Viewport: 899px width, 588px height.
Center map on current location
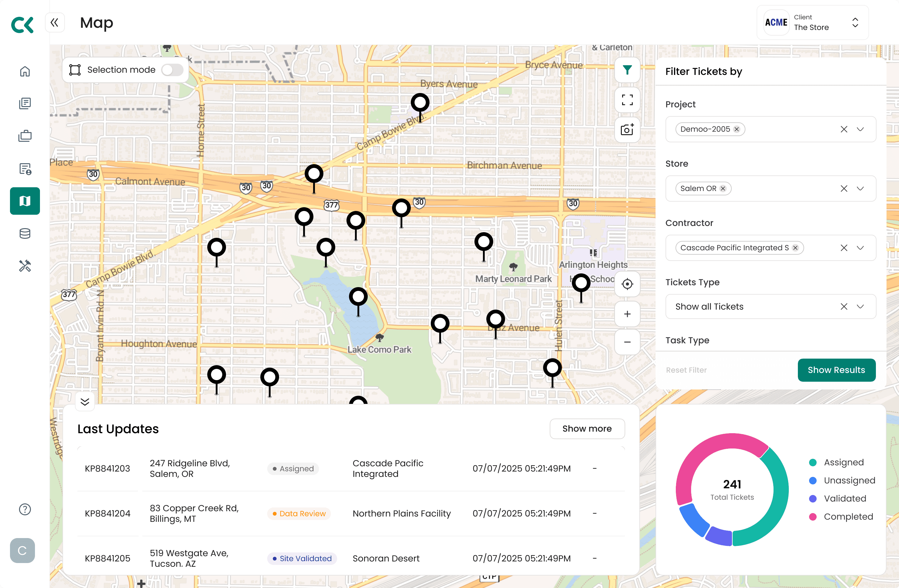(627, 284)
